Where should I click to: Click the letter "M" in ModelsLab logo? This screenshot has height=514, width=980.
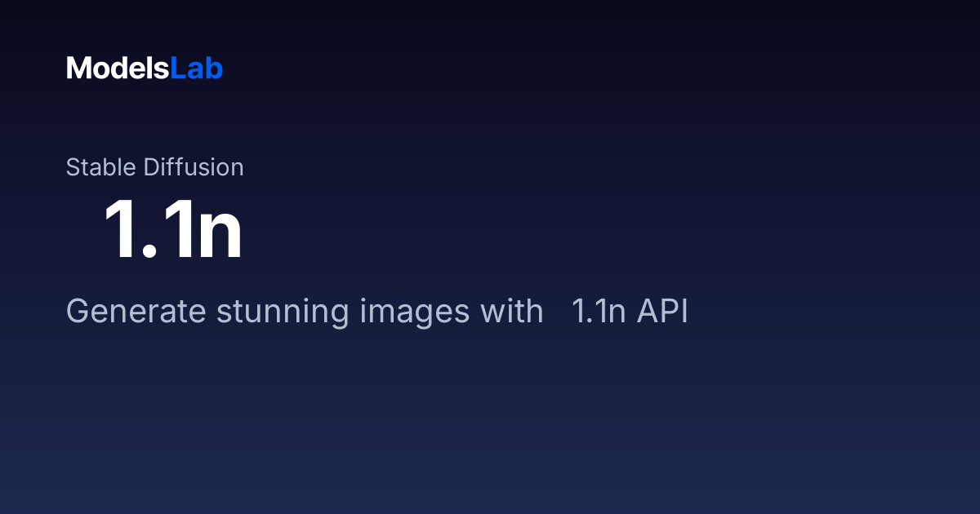tap(78, 69)
